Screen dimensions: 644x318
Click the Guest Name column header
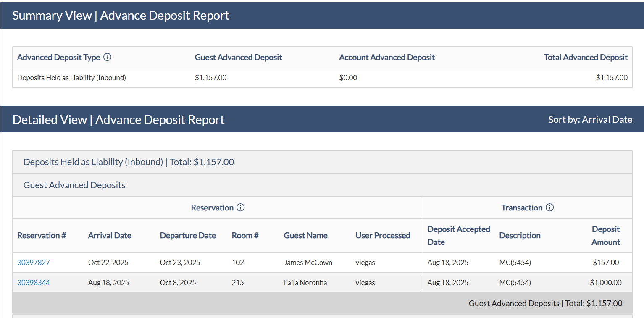[305, 236]
